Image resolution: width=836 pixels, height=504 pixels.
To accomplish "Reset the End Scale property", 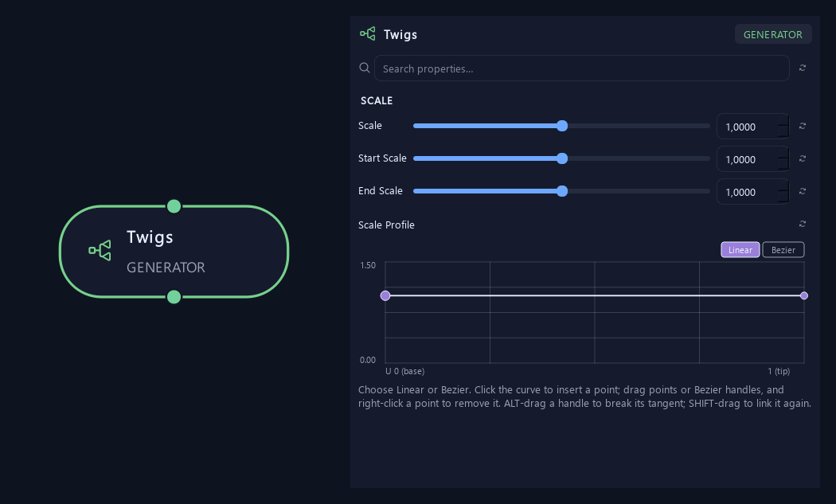I will tap(803, 191).
